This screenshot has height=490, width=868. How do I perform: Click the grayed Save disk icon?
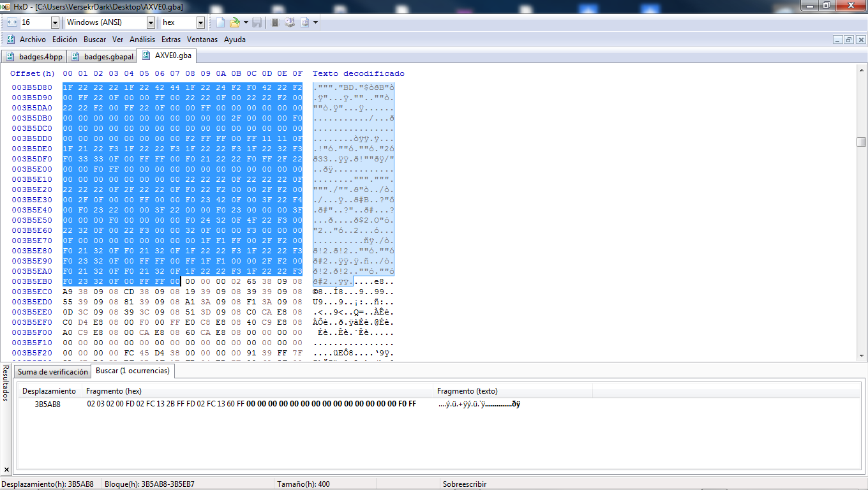[257, 22]
